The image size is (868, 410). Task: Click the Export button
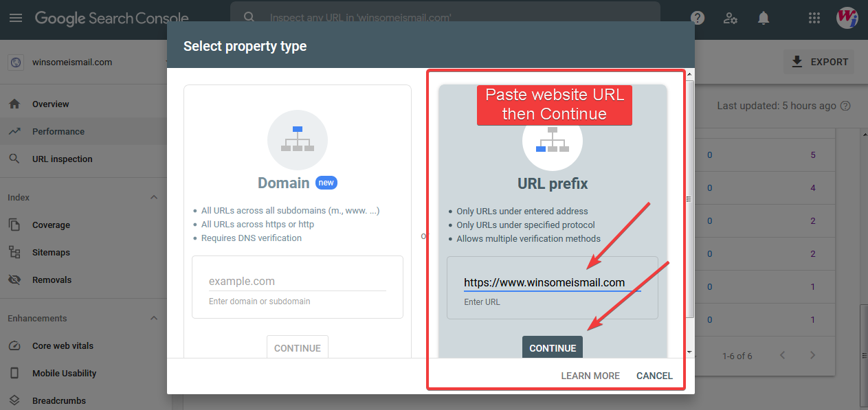pyautogui.click(x=819, y=62)
